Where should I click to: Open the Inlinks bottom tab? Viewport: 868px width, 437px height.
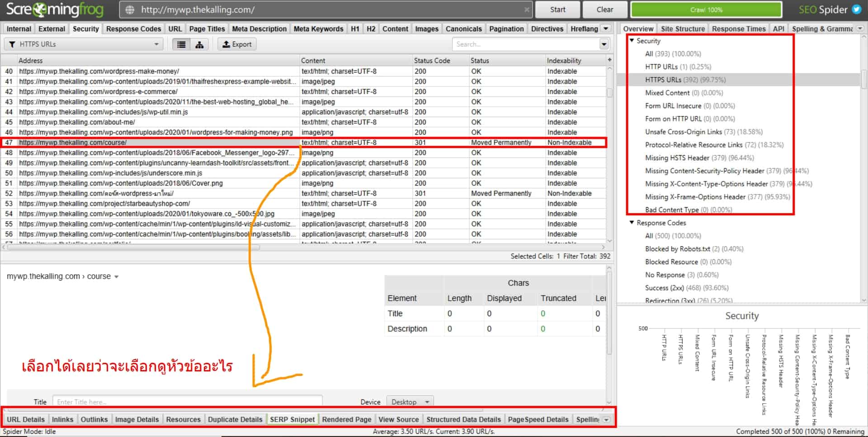click(62, 419)
